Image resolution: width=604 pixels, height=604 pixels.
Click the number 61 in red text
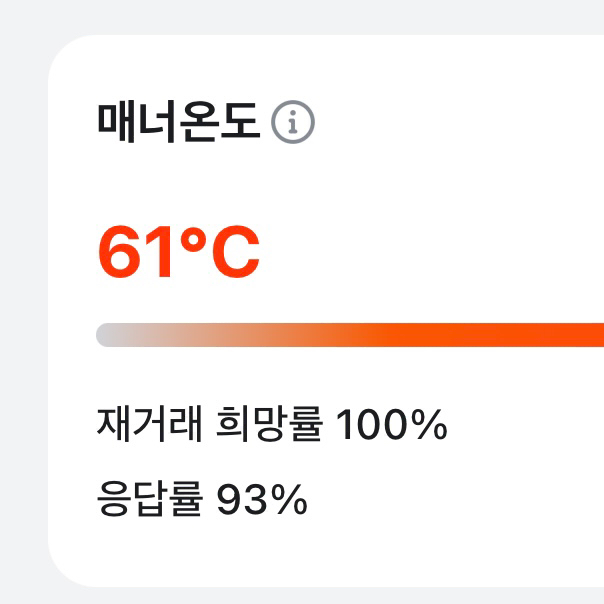135,253
